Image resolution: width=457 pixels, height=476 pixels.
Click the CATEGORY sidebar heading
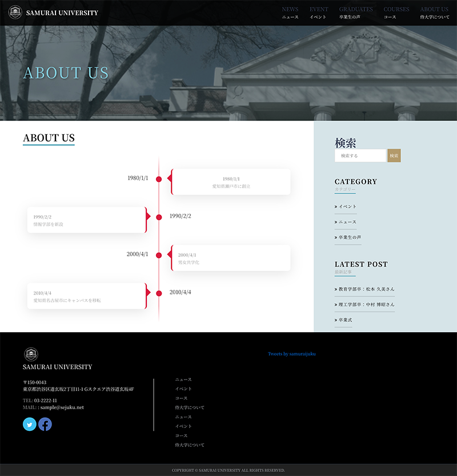[356, 181]
